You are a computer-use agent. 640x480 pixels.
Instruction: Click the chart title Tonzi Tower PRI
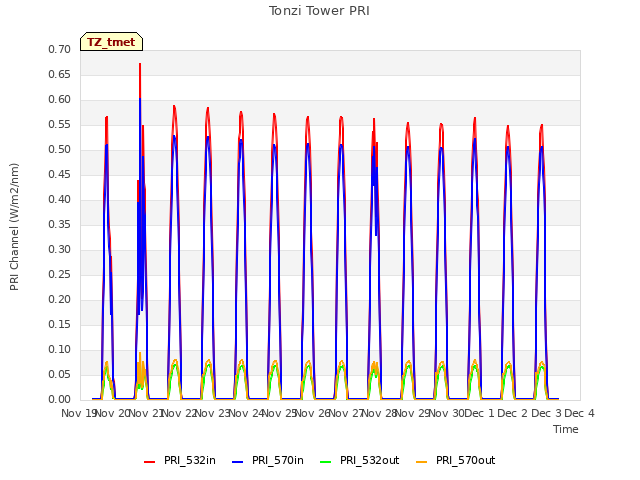(319, 11)
